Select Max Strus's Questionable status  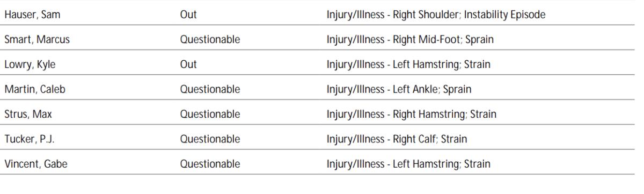(x=211, y=114)
